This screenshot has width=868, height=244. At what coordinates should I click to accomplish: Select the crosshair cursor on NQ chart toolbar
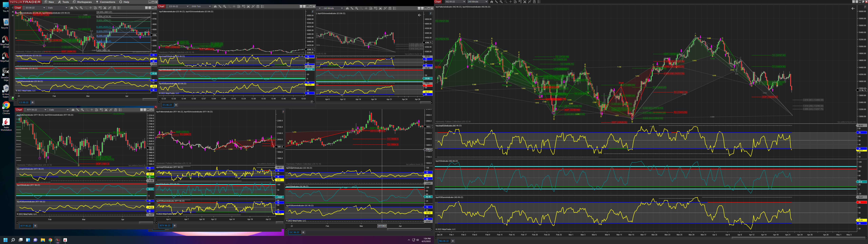pyautogui.click(x=510, y=2)
